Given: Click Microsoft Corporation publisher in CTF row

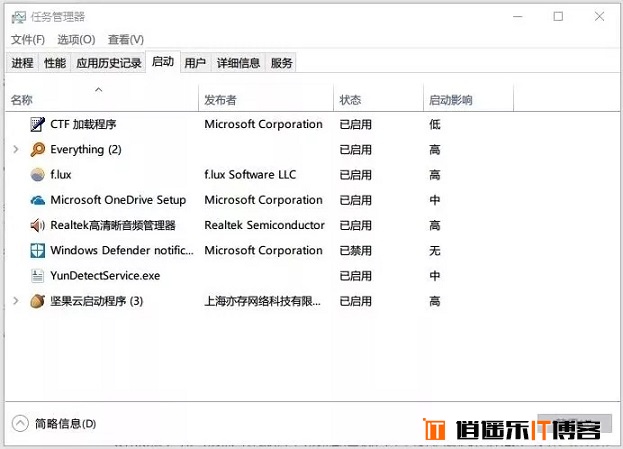Looking at the screenshot, I should click(263, 124).
